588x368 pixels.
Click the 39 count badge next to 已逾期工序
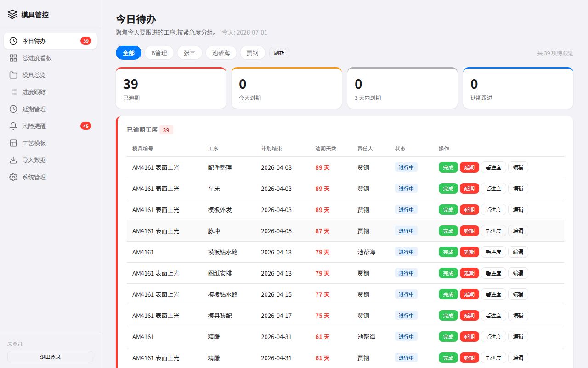pyautogui.click(x=166, y=130)
